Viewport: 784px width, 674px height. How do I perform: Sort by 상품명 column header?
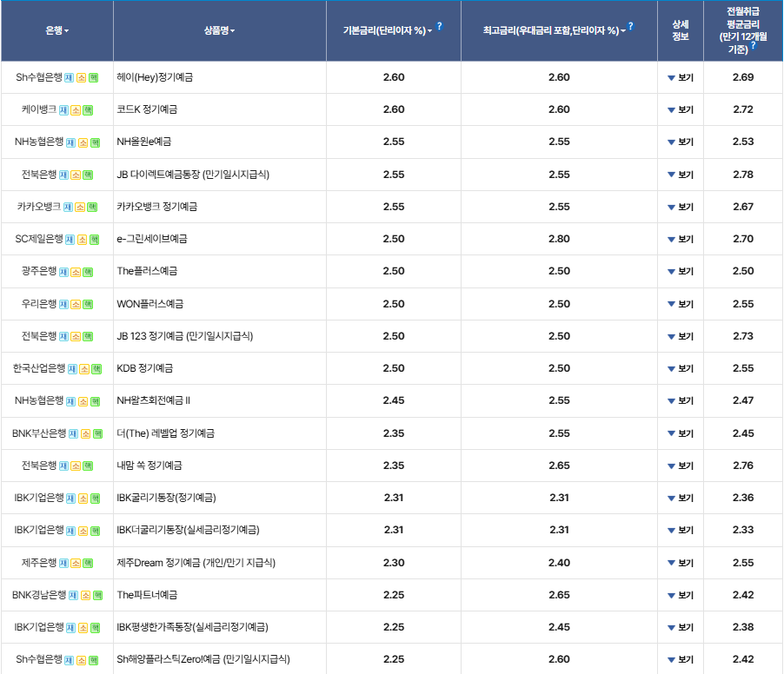pos(219,31)
